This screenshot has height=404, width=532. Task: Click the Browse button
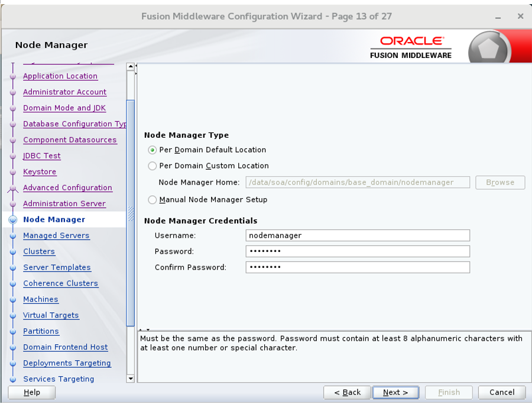click(500, 182)
